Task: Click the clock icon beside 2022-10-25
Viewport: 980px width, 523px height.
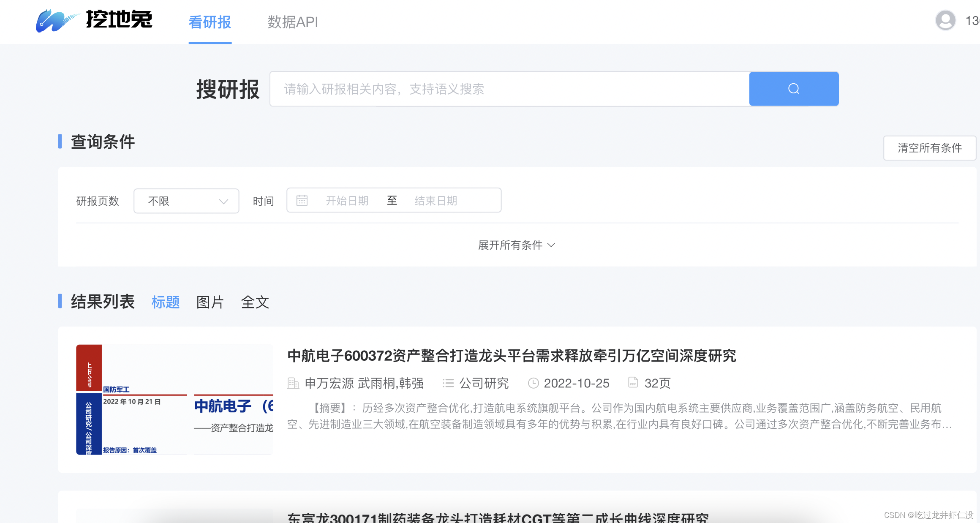Action: [x=533, y=383]
